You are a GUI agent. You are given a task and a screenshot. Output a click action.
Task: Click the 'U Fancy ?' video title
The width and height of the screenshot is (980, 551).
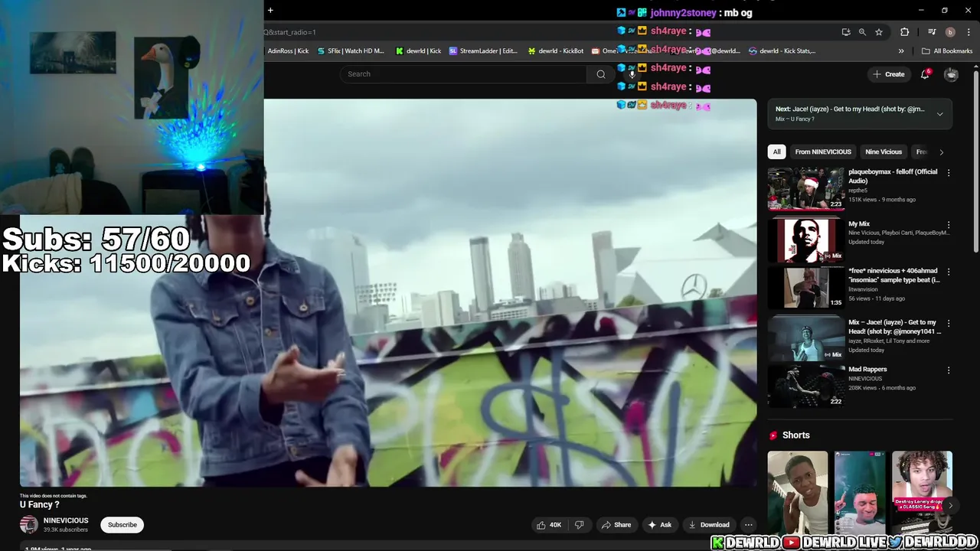[39, 505]
